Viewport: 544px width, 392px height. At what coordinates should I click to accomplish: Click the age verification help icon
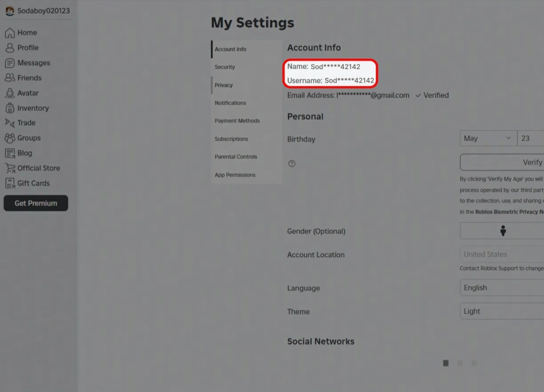(x=292, y=164)
